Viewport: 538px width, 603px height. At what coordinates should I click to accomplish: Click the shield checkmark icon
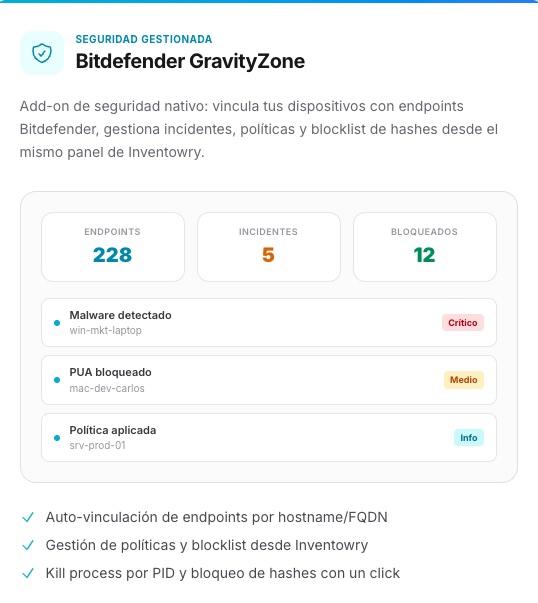pos(42,53)
